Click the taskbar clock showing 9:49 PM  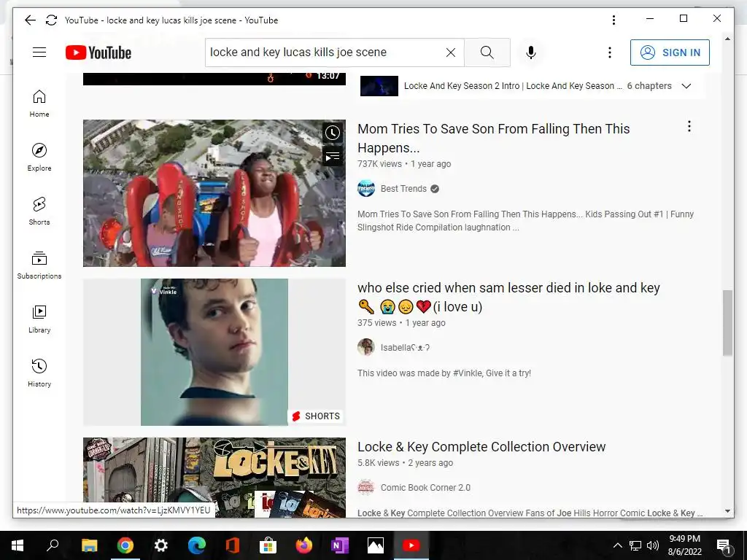click(684, 545)
